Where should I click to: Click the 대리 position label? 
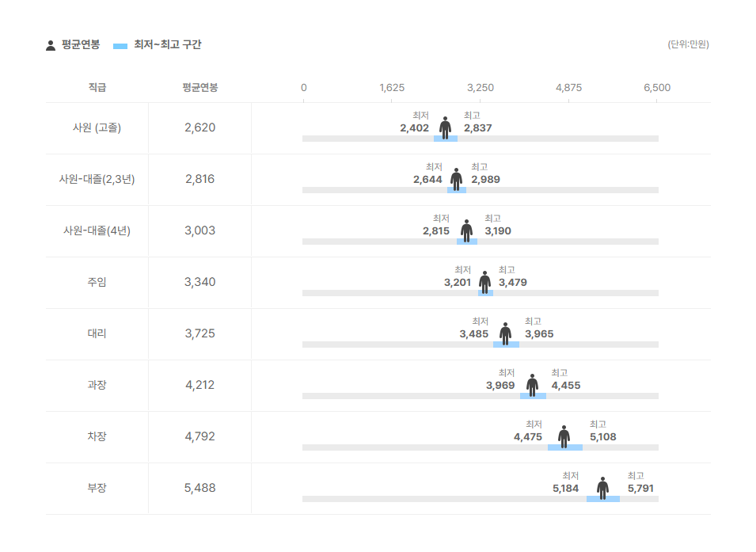[97, 333]
